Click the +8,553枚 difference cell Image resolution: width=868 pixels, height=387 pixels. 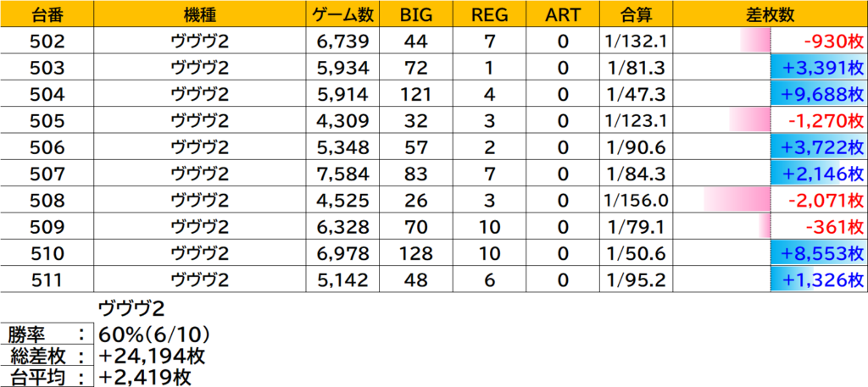(818, 255)
